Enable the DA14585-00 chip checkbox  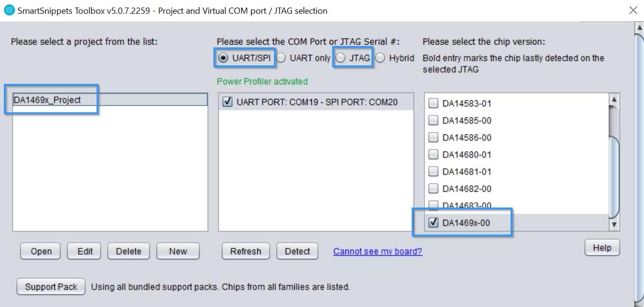[433, 120]
